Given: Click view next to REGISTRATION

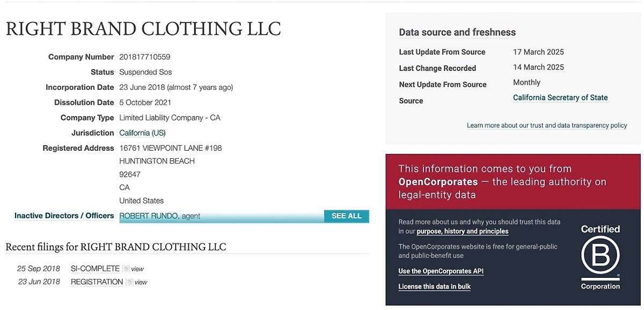Looking at the screenshot, I should [141, 283].
